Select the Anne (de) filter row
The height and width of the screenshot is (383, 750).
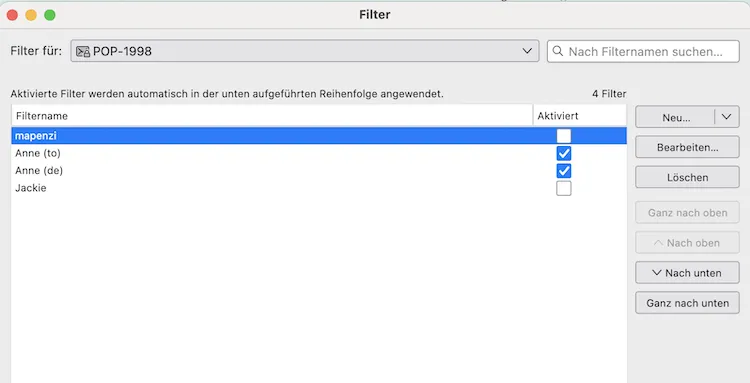pyautogui.click(x=319, y=171)
